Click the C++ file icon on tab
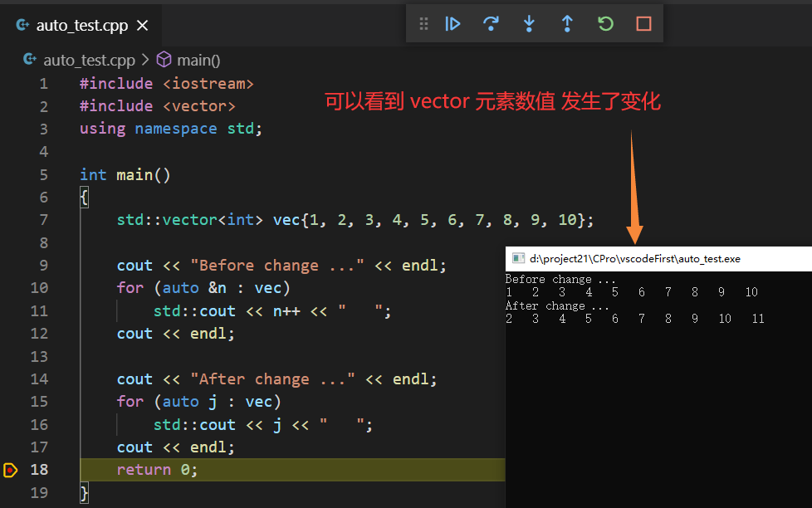This screenshot has width=812, height=508. 22,24
